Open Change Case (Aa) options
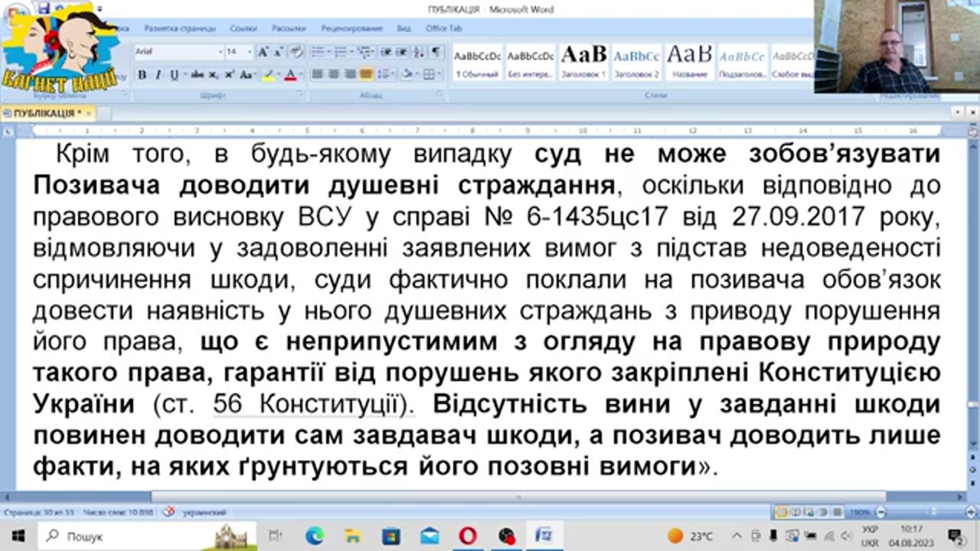The height and width of the screenshot is (551, 980). [247, 75]
